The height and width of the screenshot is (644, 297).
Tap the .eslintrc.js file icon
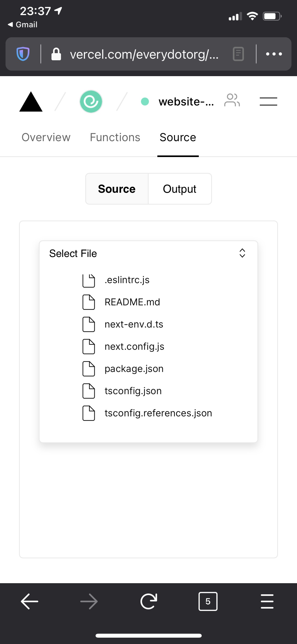(x=89, y=281)
